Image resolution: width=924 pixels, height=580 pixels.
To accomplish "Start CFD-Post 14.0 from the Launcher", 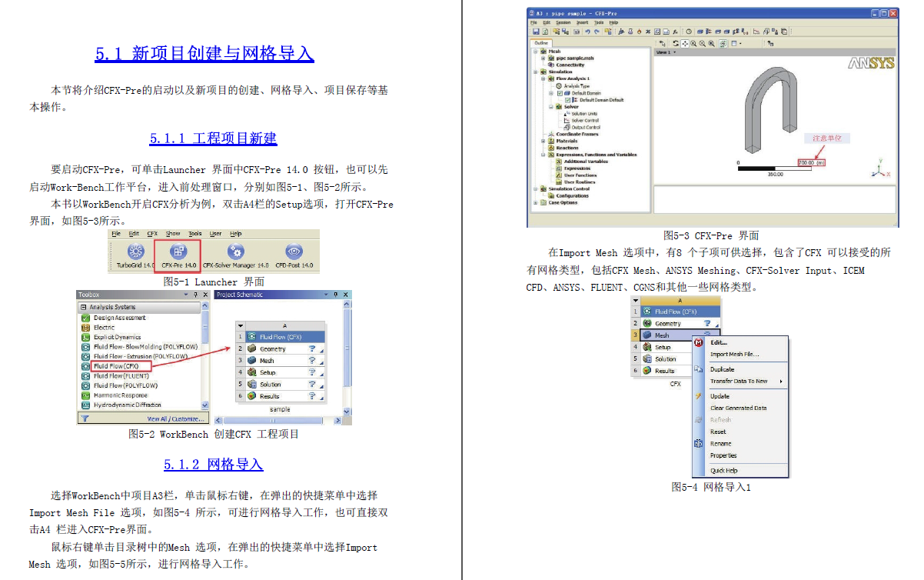I will (x=294, y=255).
